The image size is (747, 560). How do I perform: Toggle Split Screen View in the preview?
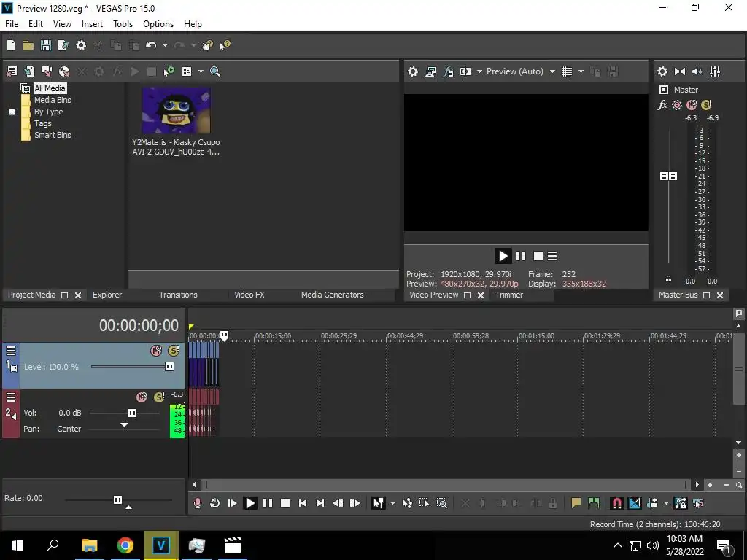pyautogui.click(x=465, y=71)
